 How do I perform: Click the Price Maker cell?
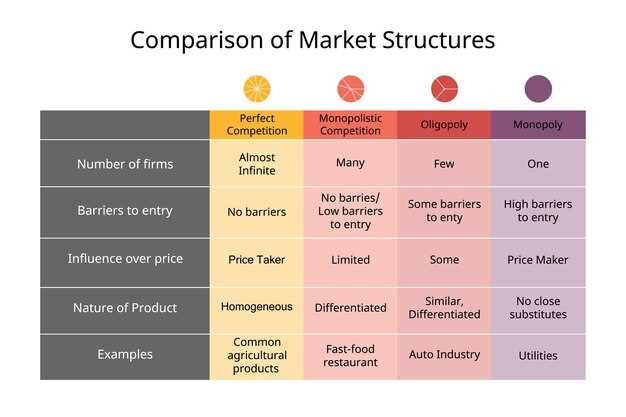[538, 260]
